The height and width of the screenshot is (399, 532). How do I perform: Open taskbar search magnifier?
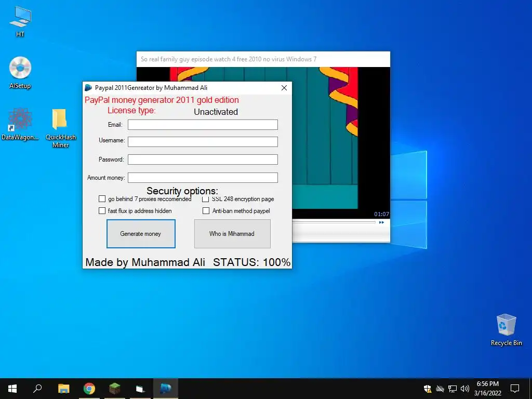[x=37, y=389]
